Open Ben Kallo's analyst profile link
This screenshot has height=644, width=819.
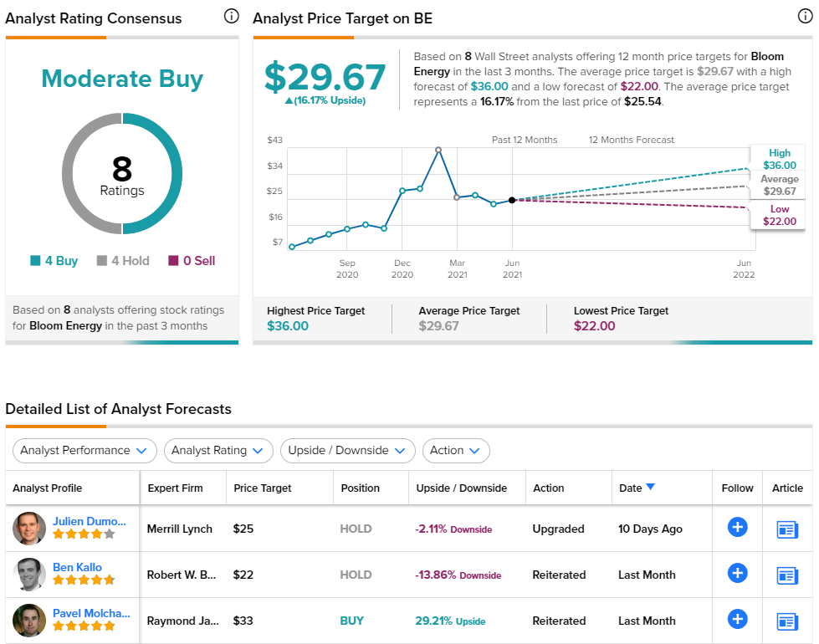(77, 567)
